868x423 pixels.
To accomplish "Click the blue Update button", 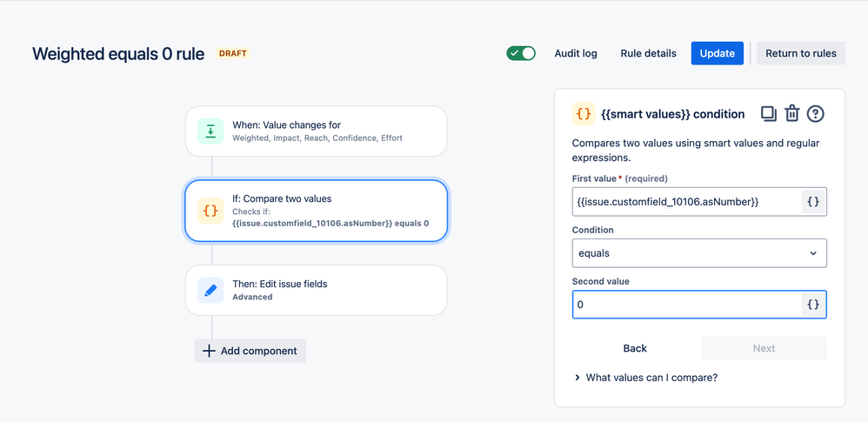I will tap(718, 53).
